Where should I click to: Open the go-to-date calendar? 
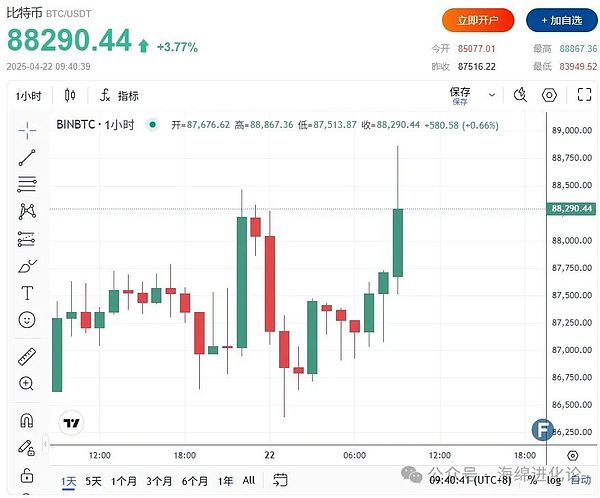[281, 481]
